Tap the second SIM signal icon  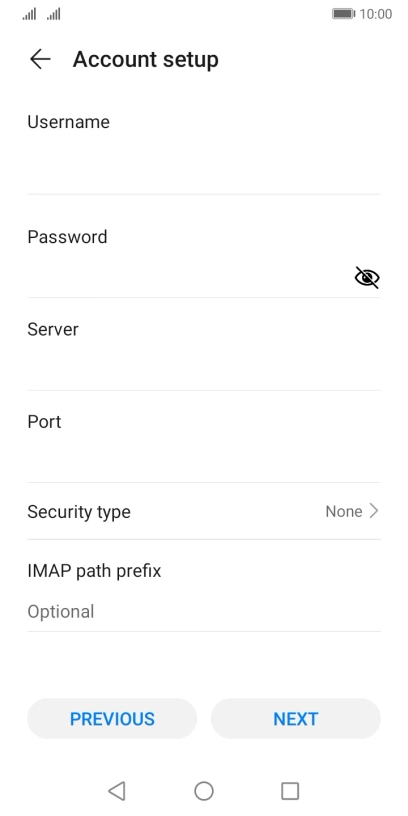click(54, 14)
